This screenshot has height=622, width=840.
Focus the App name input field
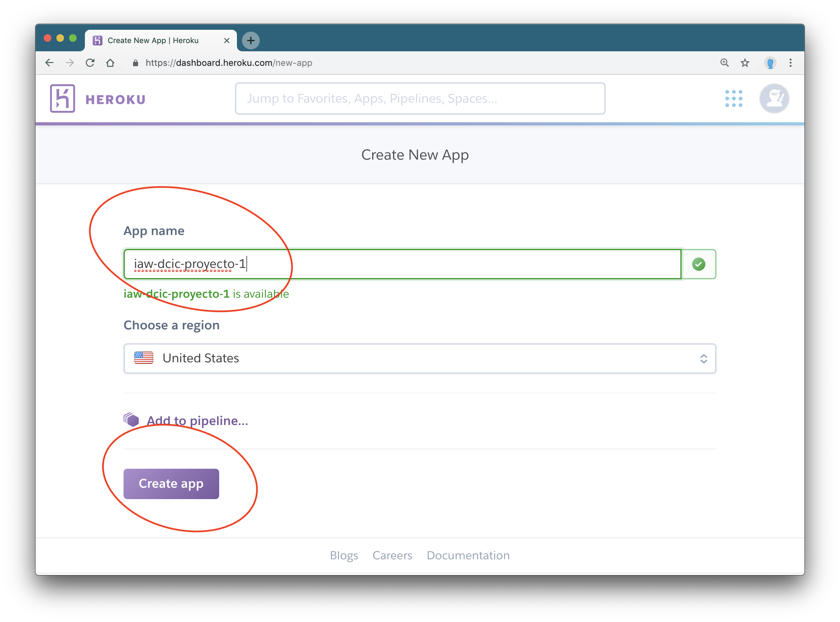(x=403, y=264)
